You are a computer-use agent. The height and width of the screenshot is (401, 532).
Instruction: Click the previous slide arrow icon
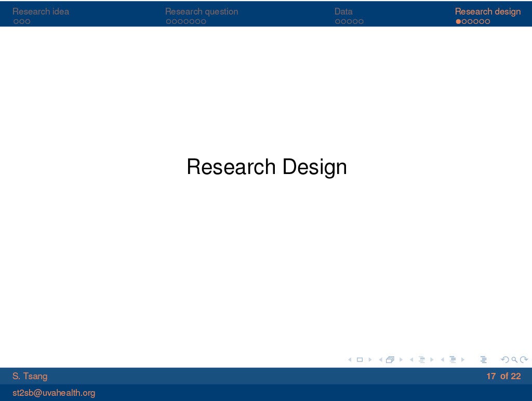pos(349,359)
